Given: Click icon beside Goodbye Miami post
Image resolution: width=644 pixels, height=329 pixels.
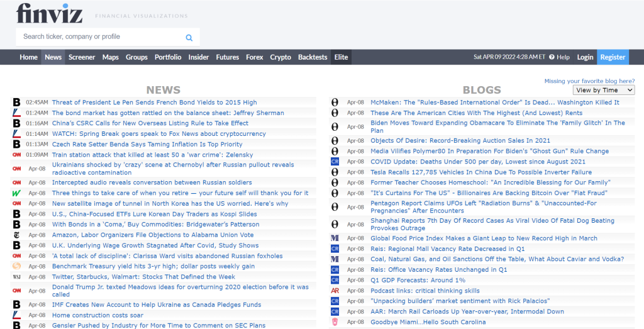Looking at the screenshot, I should (x=335, y=322).
